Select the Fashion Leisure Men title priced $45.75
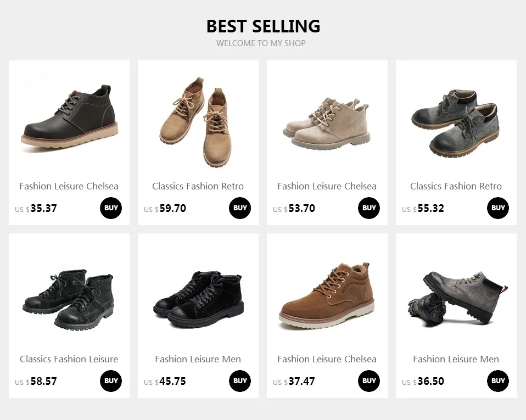Image resolution: width=526 pixels, height=420 pixels. pos(198,359)
